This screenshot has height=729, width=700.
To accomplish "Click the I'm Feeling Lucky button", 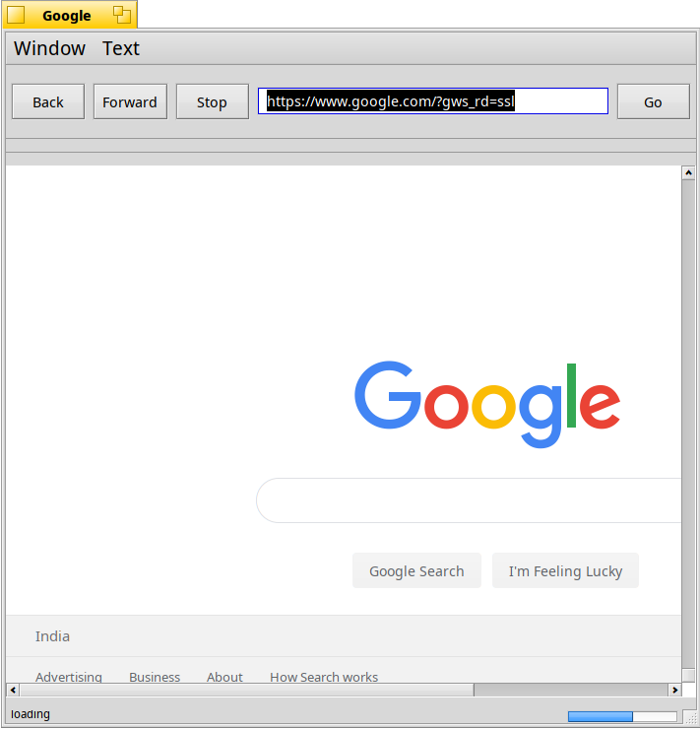I will (x=565, y=570).
